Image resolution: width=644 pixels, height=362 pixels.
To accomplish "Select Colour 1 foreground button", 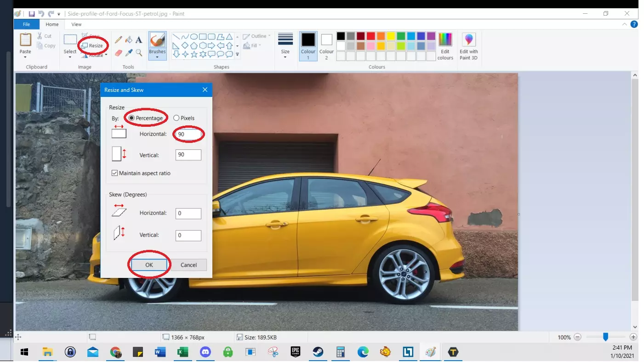I will [308, 46].
